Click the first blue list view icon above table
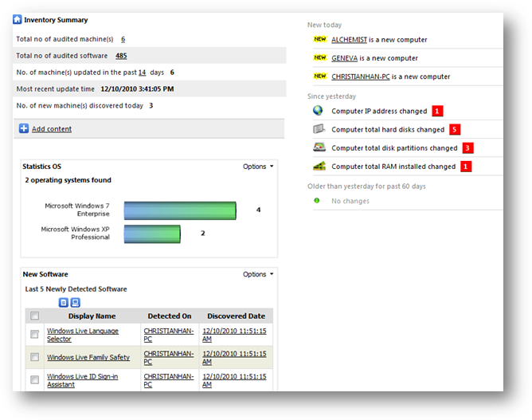 (64, 303)
